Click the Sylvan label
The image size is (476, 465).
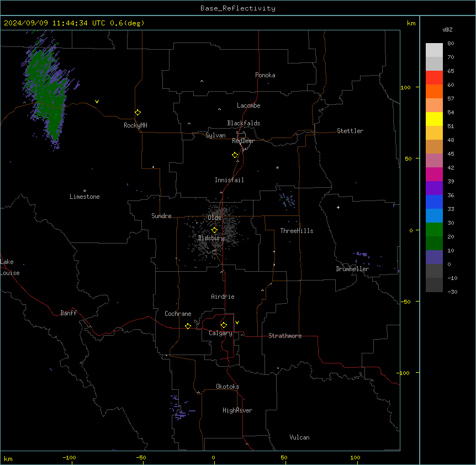click(215, 135)
